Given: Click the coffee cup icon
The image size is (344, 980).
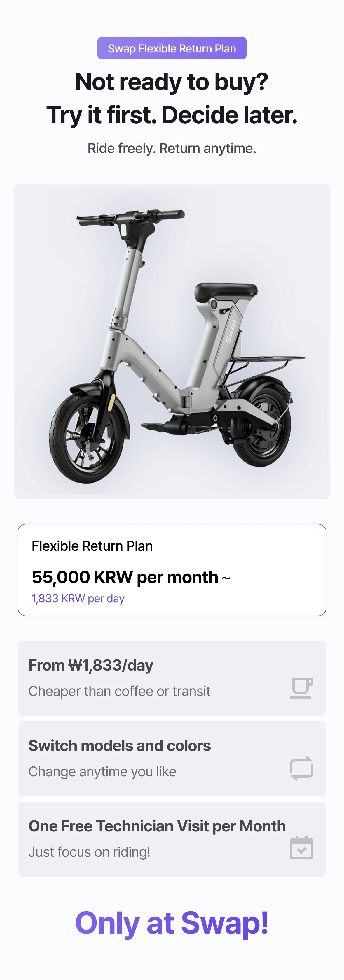Looking at the screenshot, I should click(301, 687).
